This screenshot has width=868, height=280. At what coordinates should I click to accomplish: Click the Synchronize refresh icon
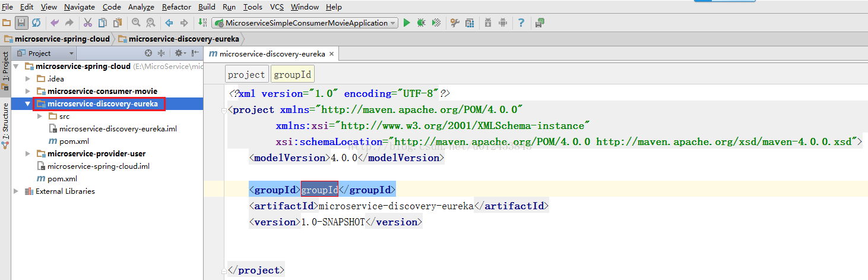coord(36,23)
